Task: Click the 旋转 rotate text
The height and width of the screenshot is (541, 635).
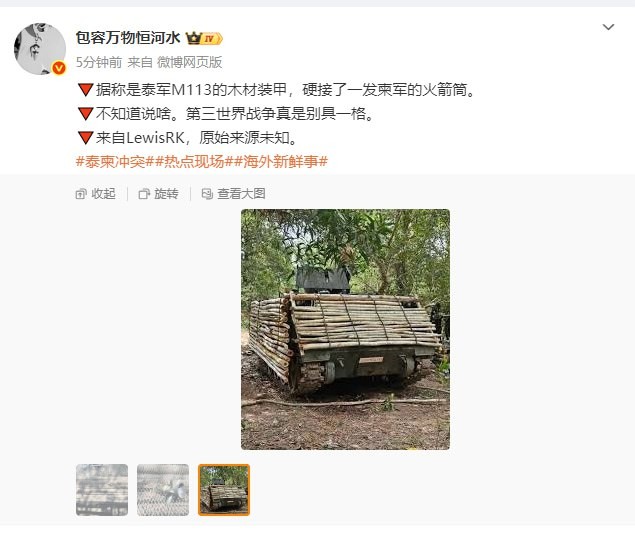Action: 166,194
